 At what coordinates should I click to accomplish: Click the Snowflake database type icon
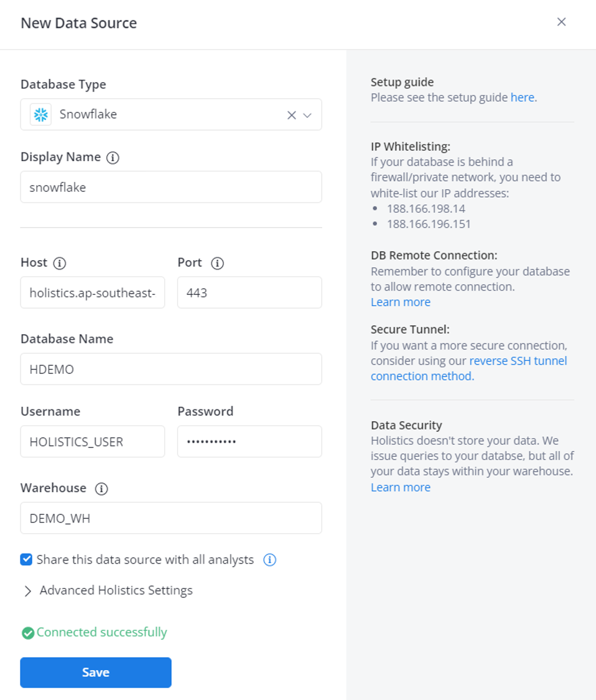40,114
